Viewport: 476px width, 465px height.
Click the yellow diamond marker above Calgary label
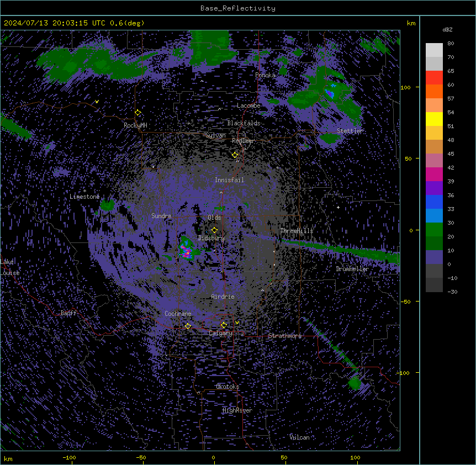click(224, 325)
